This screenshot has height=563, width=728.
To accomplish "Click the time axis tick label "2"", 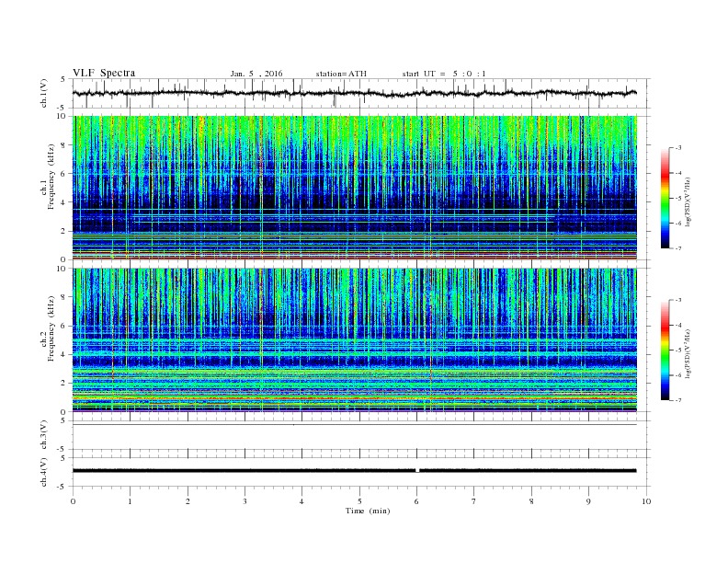I will pyautogui.click(x=188, y=501).
